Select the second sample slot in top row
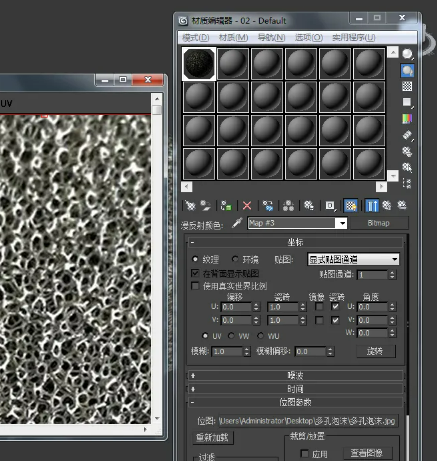 (x=233, y=64)
